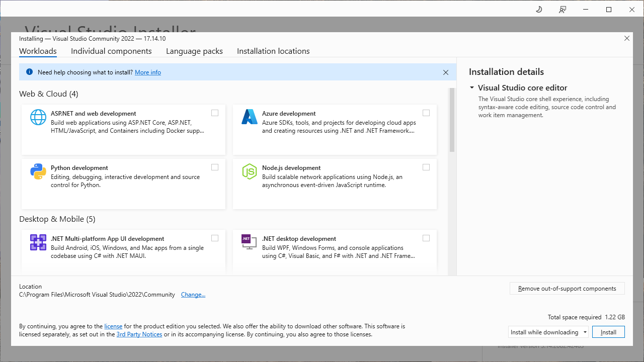
Task: Click the Install button
Action: click(x=608, y=332)
